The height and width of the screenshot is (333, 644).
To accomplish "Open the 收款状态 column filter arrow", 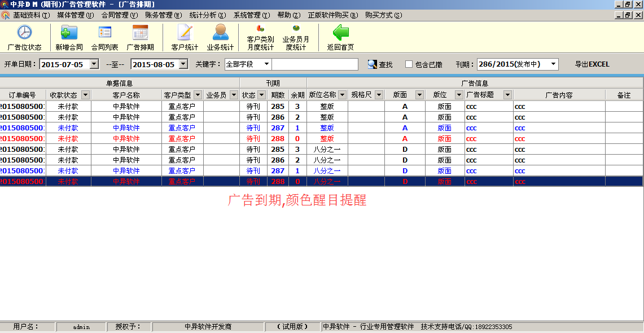I will [x=85, y=95].
